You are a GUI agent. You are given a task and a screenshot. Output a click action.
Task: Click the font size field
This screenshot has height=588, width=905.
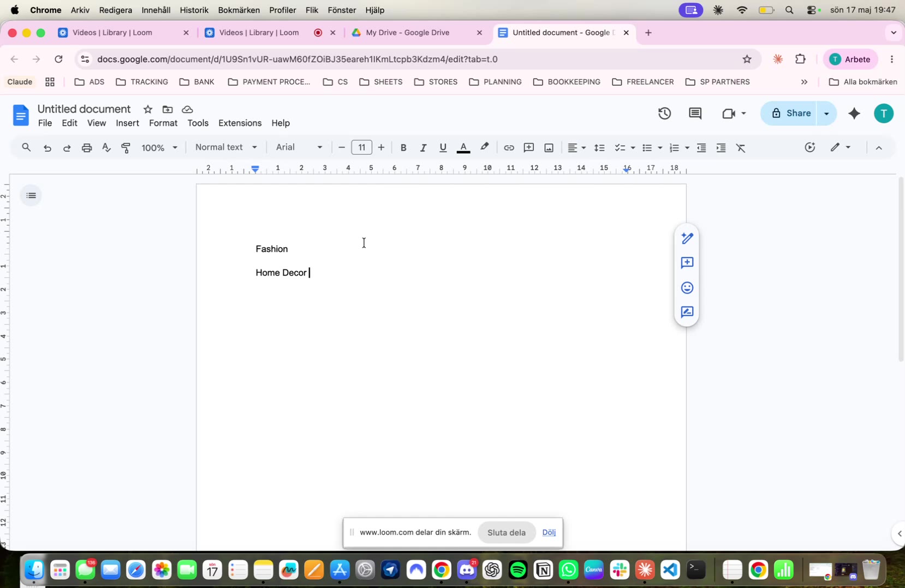point(362,148)
